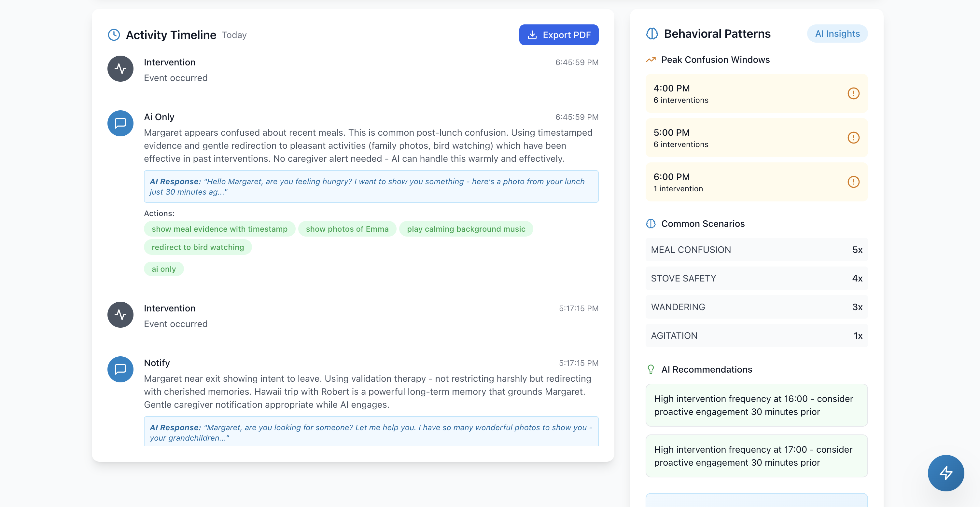Image resolution: width=980 pixels, height=507 pixels.
Task: Click the Peak Confusion Windows trend icon
Action: point(651,60)
